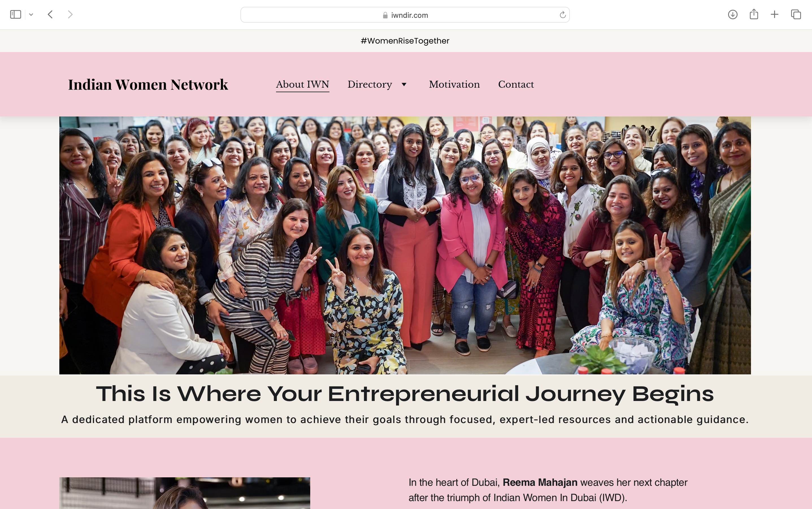
Task: Add a new tab with plus icon
Action: 774,14
